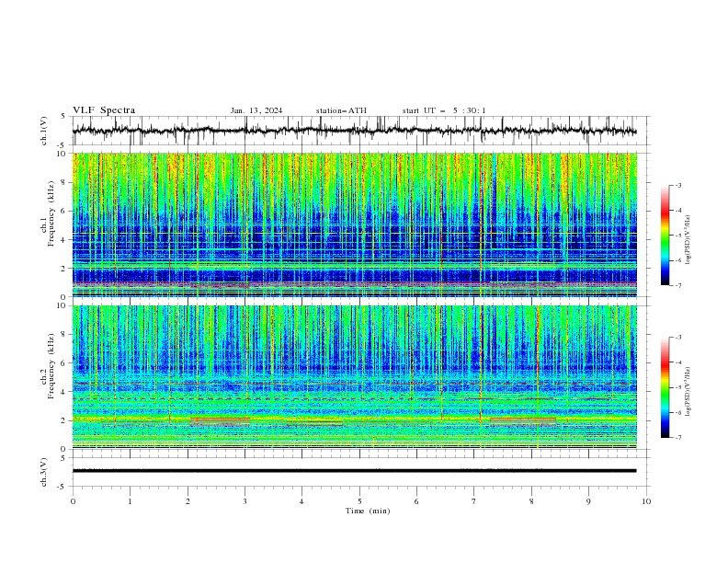
Task: Click the ch.2 spectrogram plot area
Action: [355, 377]
